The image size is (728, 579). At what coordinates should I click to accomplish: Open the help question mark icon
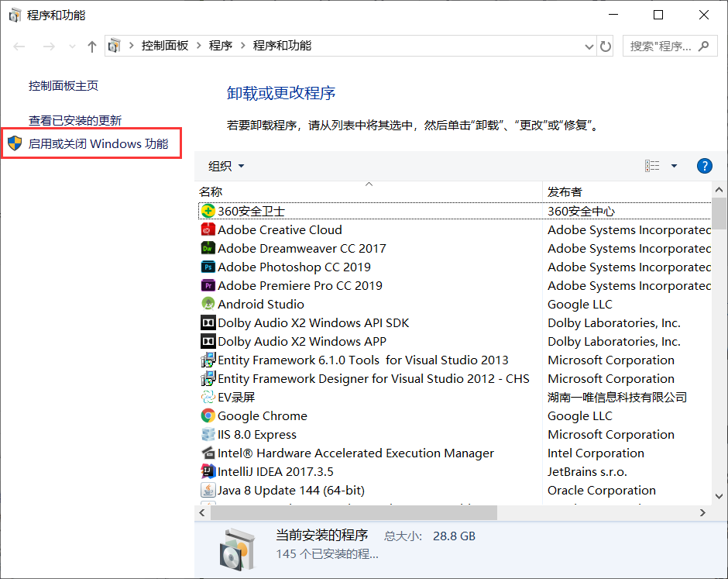[x=704, y=166]
